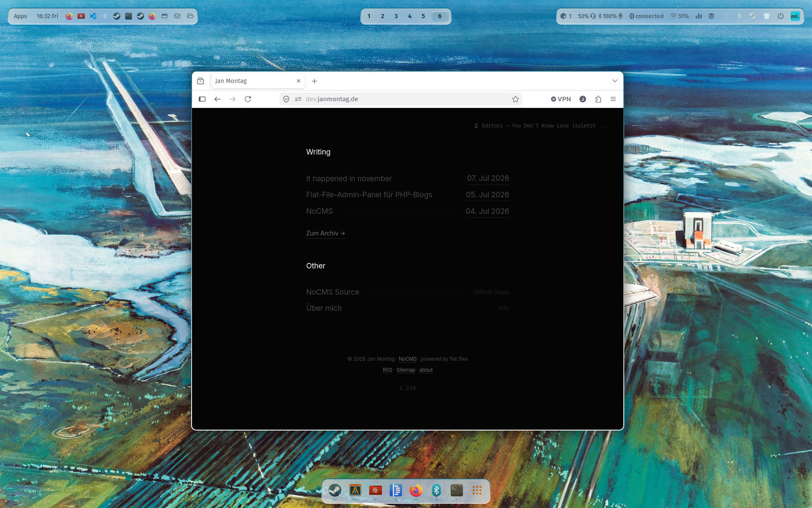The width and height of the screenshot is (812, 508).
Task: Launch FileZilla from the dock
Action: click(x=376, y=490)
